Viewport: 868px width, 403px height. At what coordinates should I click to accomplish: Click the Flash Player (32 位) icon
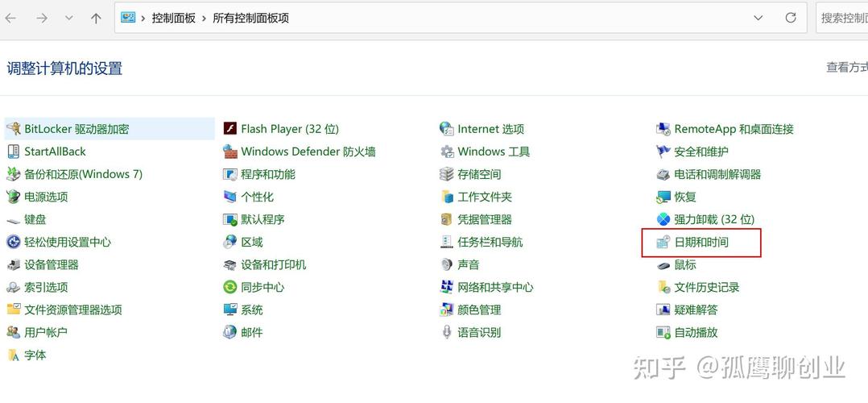pos(229,129)
